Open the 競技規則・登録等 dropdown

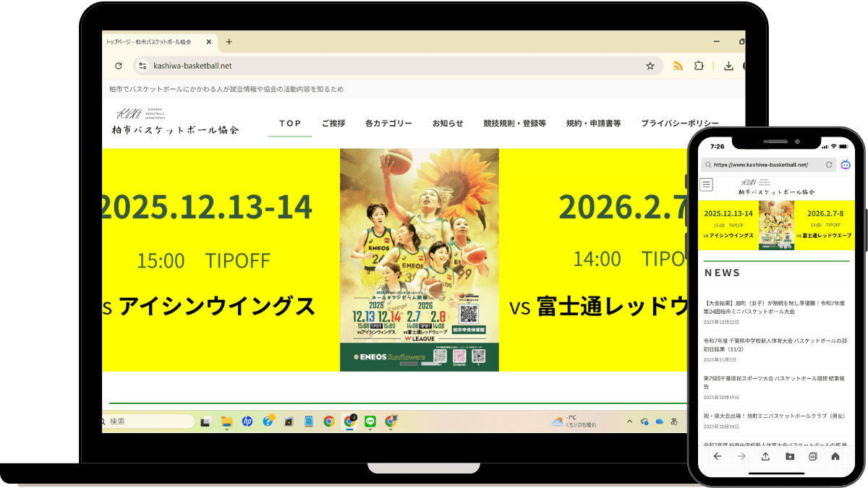[514, 124]
